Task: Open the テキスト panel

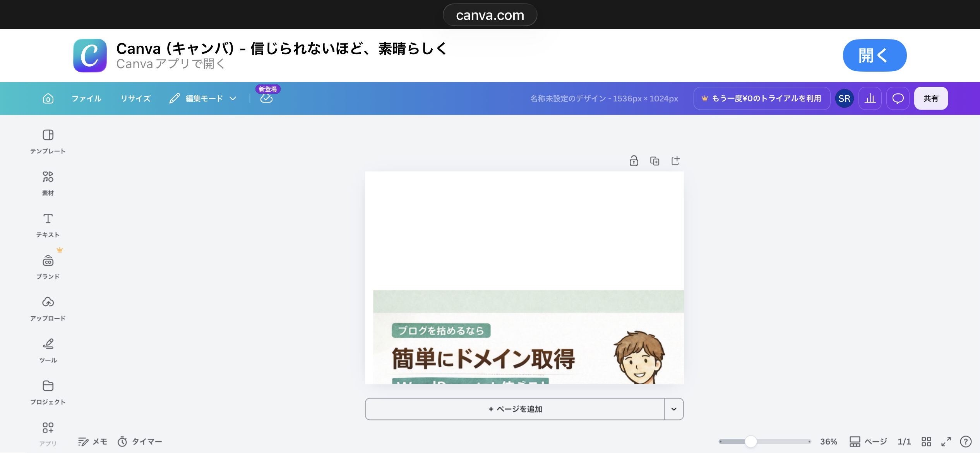Action: pyautogui.click(x=48, y=225)
